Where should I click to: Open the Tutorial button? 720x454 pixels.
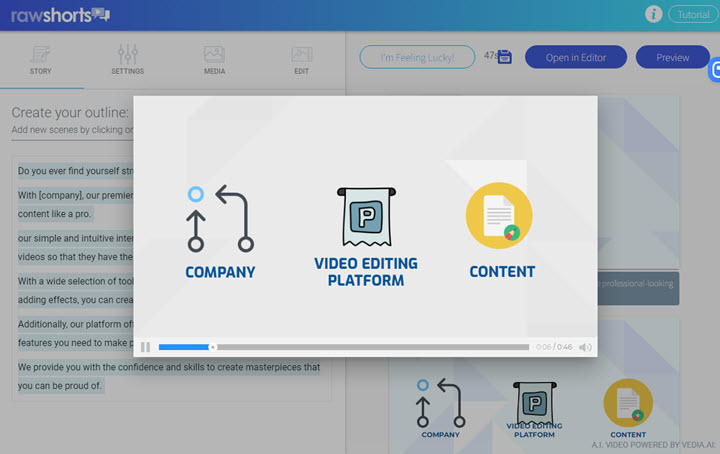[693, 15]
